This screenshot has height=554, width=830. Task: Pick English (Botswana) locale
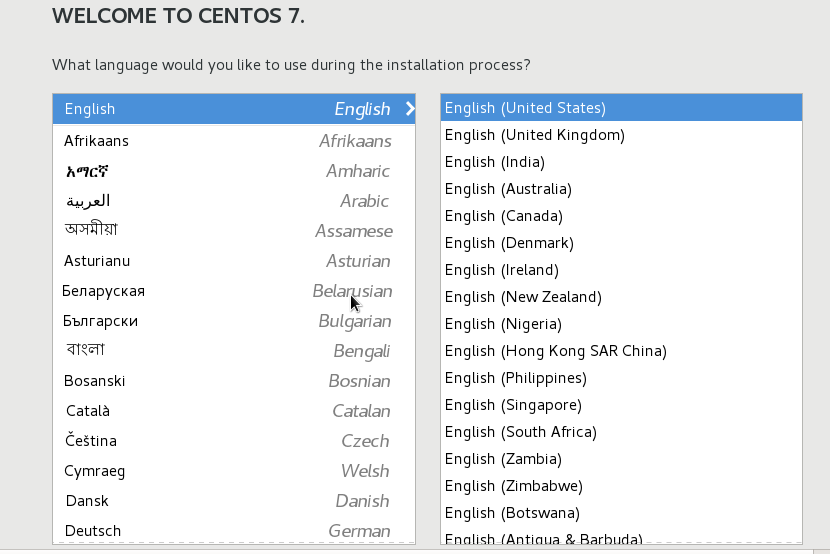[x=621, y=513]
